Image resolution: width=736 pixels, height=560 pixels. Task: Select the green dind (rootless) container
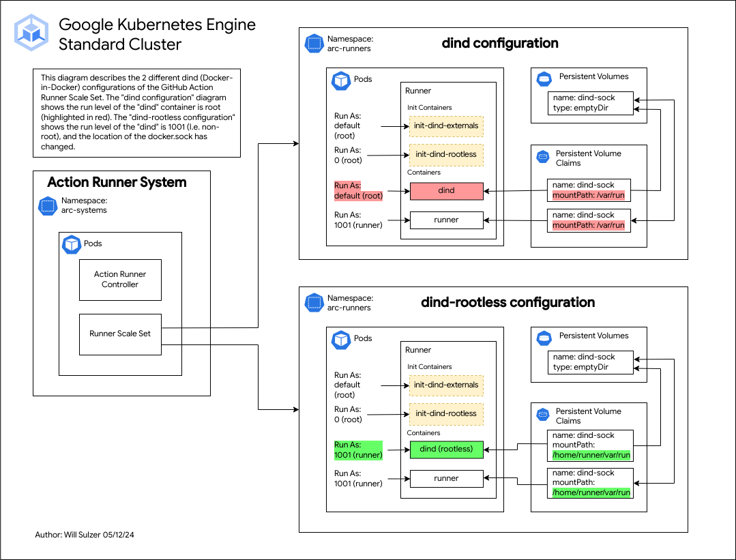pyautogui.click(x=446, y=450)
